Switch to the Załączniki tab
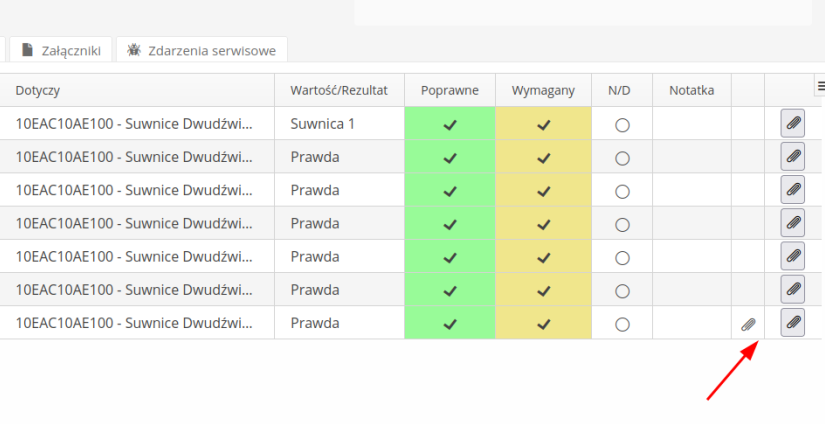This screenshot has width=825, height=424. click(x=60, y=50)
